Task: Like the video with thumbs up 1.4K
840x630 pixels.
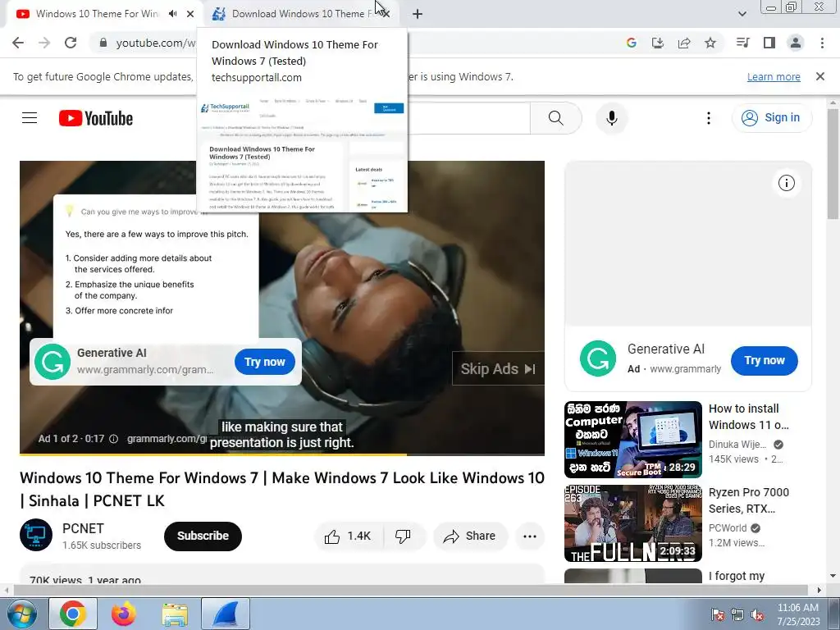Action: coord(348,536)
